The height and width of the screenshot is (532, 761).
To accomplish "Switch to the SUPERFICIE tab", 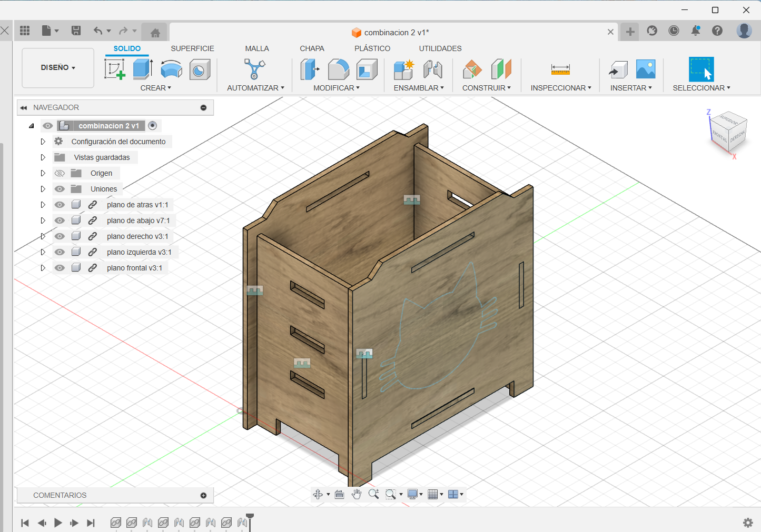I will pyautogui.click(x=192, y=48).
